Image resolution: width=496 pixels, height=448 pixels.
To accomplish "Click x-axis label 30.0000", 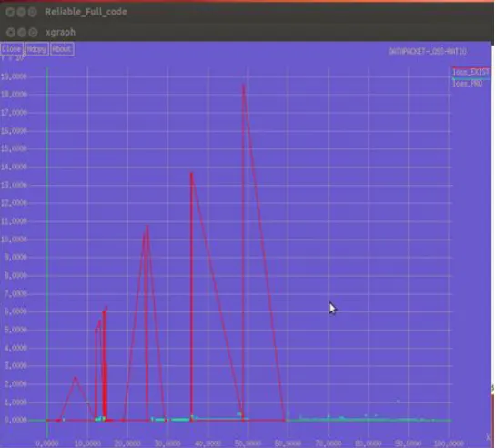I will pyautogui.click(x=167, y=443).
